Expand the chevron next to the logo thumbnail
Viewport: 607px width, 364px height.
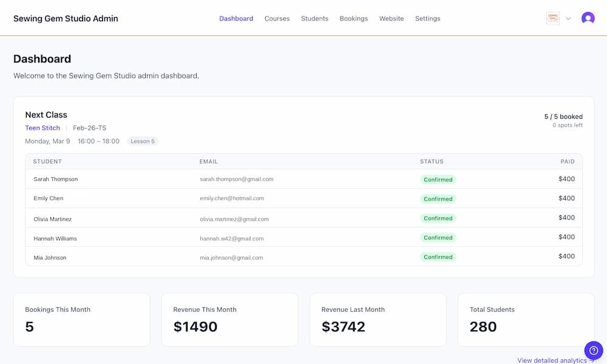pyautogui.click(x=568, y=18)
